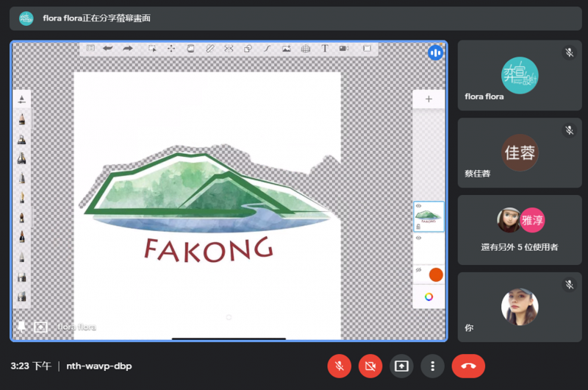This screenshot has width=588, height=390.
Task: Add a new layer with plus button
Action: tap(429, 99)
